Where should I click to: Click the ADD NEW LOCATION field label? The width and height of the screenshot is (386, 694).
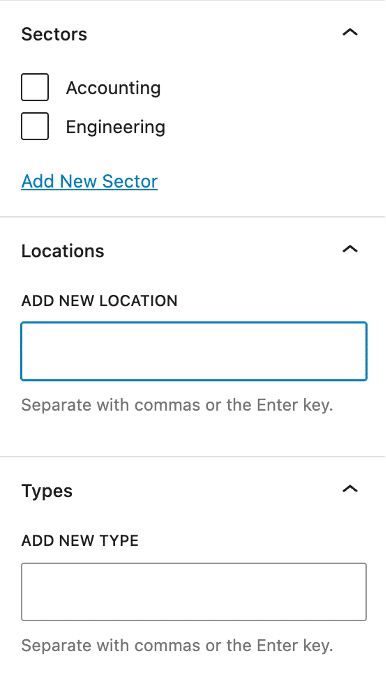pyautogui.click(x=99, y=301)
